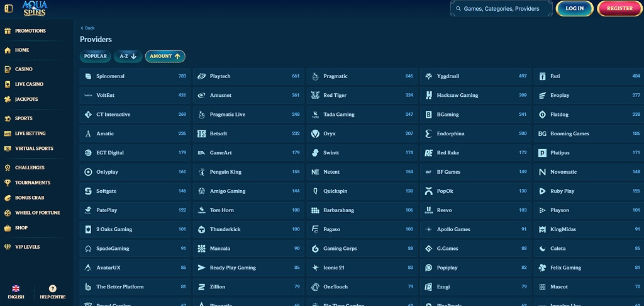Click the Jackpots clover icon
The image size is (644, 306).
pyautogui.click(x=8, y=99)
